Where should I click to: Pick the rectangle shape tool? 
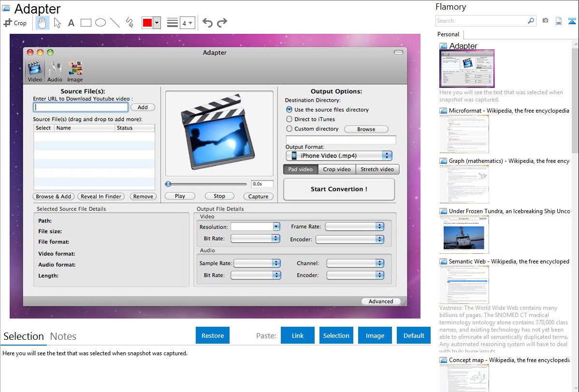tap(86, 23)
